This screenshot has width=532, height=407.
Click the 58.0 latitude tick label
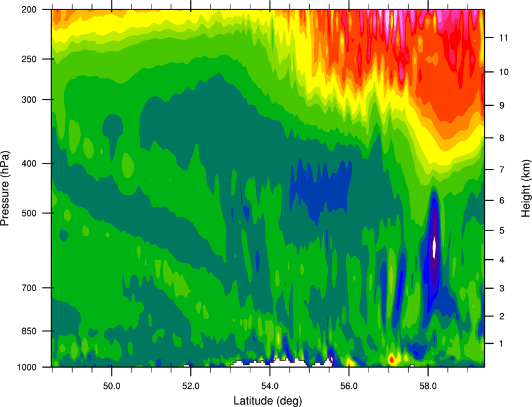point(428,386)
